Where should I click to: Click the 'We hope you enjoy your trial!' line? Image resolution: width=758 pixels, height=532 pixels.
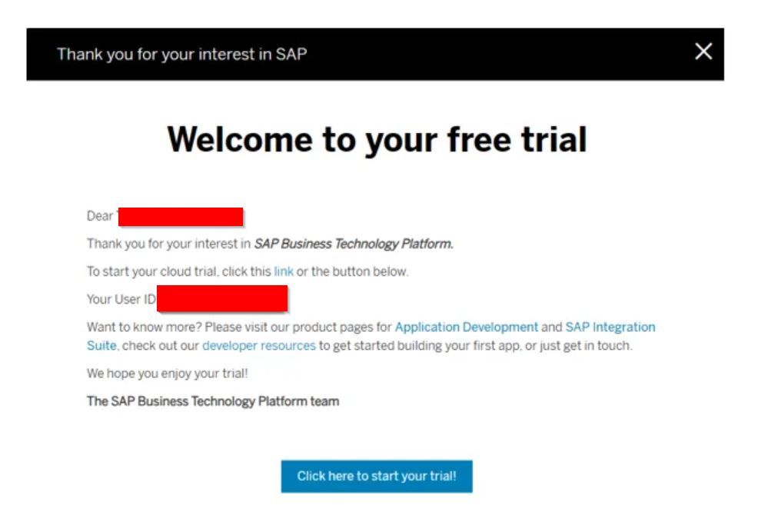168,374
